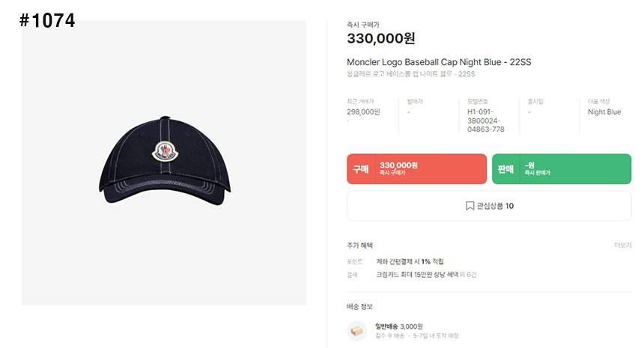644x348 pixels.
Task: Click the Korean product name subtitle
Action: pos(410,74)
